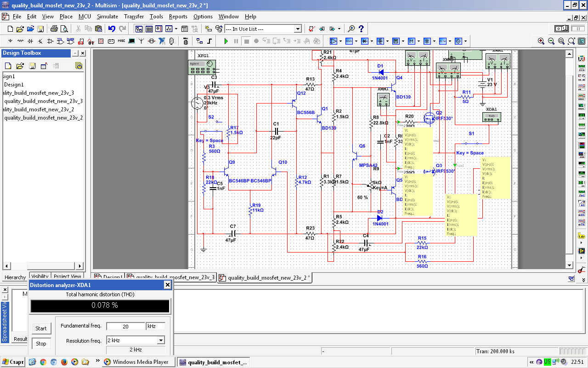Expand the diode virtual family dropdown arrow

coord(372,41)
